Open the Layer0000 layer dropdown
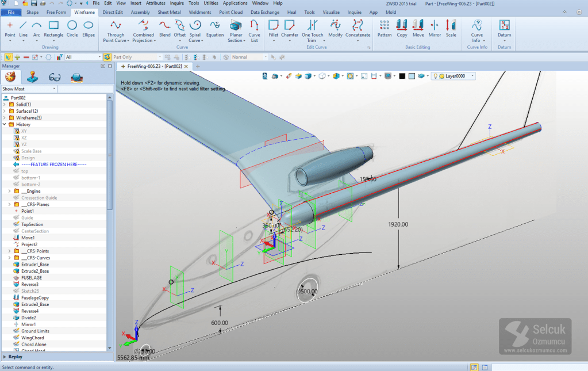588x371 pixels. coord(472,76)
